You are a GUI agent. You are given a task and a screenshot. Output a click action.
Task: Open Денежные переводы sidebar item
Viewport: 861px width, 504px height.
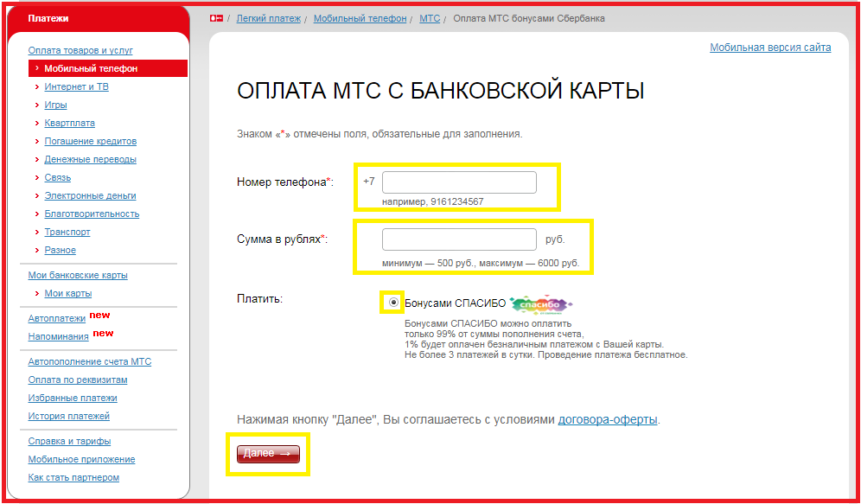(91, 159)
